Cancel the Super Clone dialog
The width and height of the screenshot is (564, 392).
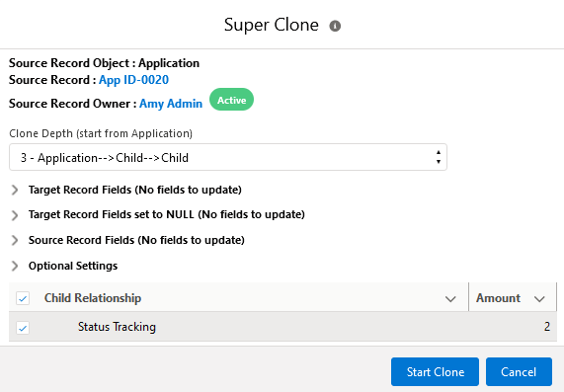[519, 371]
